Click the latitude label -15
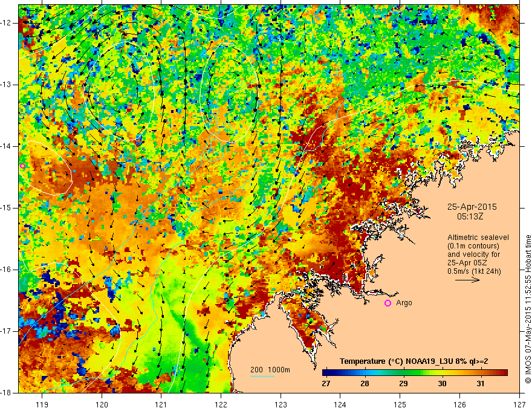The height and width of the screenshot is (411, 532). (6, 208)
